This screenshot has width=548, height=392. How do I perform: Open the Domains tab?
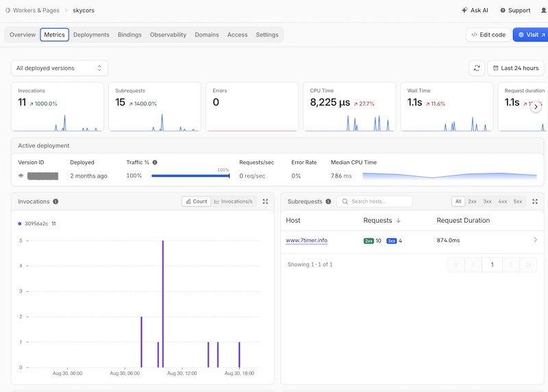tap(207, 35)
